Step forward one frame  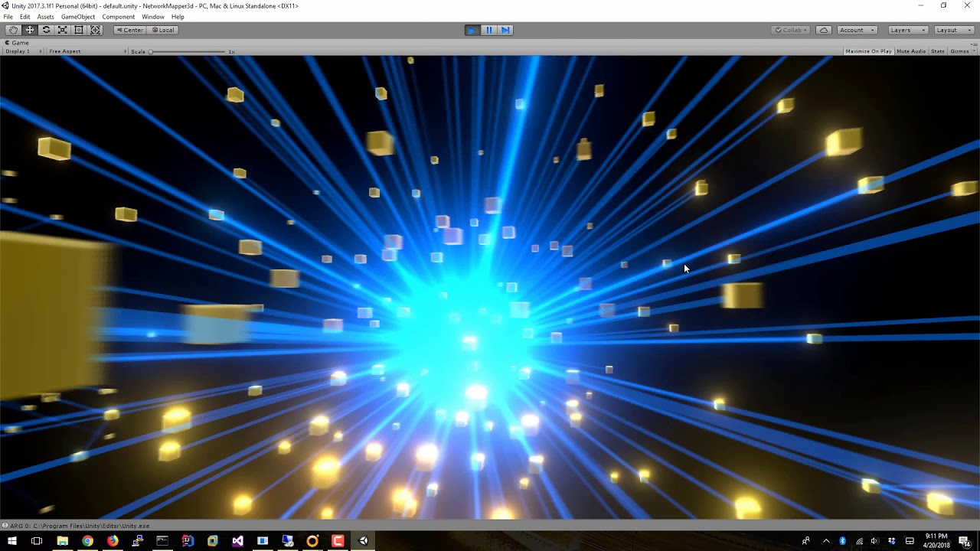click(x=505, y=30)
